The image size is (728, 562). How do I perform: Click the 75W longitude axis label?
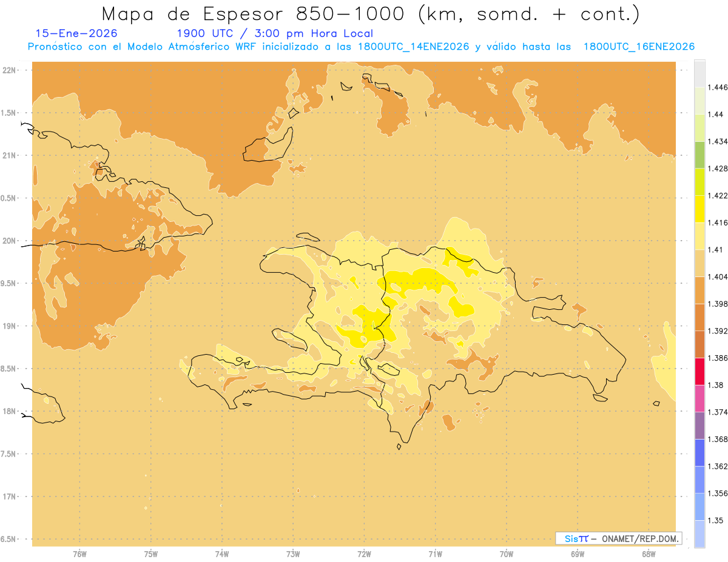click(x=151, y=554)
